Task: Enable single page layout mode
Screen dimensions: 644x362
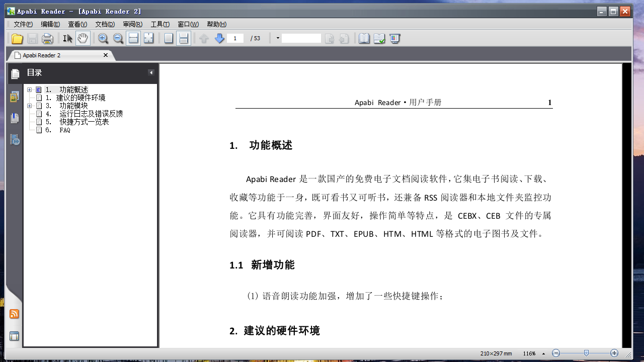Action: [x=168, y=38]
